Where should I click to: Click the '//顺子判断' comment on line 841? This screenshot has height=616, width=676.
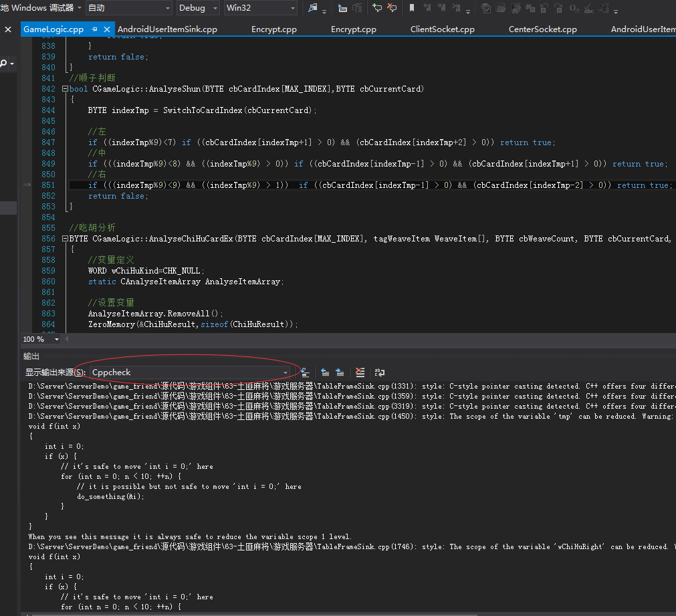tap(92, 78)
